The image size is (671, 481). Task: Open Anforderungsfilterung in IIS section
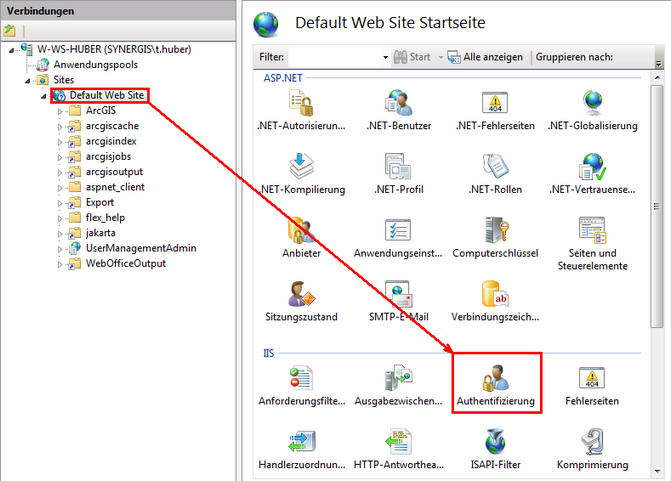click(301, 386)
